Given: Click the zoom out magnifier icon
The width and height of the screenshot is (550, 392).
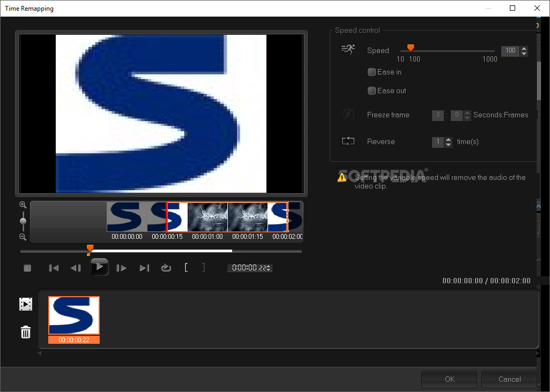Looking at the screenshot, I should (x=23, y=237).
